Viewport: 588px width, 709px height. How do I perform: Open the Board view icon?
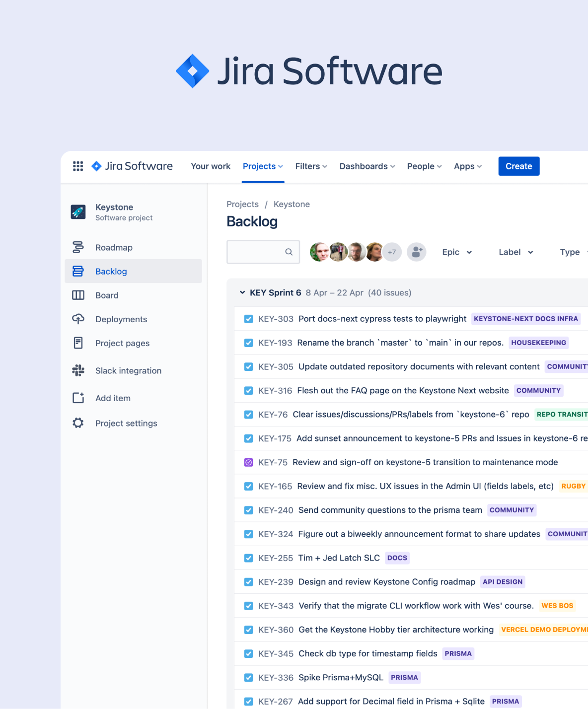coord(78,295)
